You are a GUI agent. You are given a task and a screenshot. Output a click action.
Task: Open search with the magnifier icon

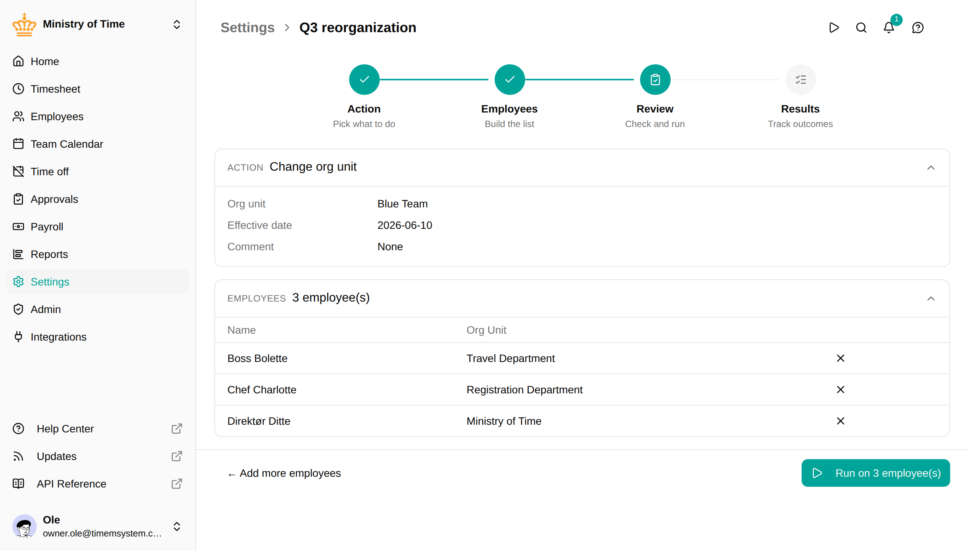pos(861,28)
